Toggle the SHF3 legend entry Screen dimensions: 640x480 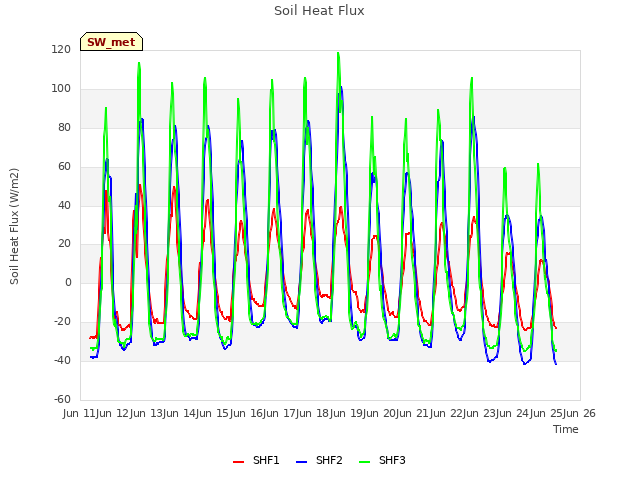tap(382, 460)
